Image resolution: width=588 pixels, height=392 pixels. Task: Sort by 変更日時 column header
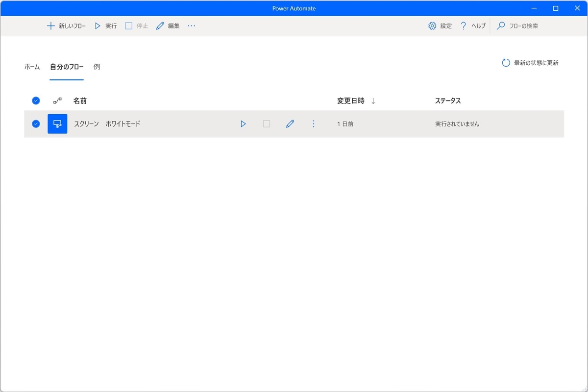pos(351,100)
